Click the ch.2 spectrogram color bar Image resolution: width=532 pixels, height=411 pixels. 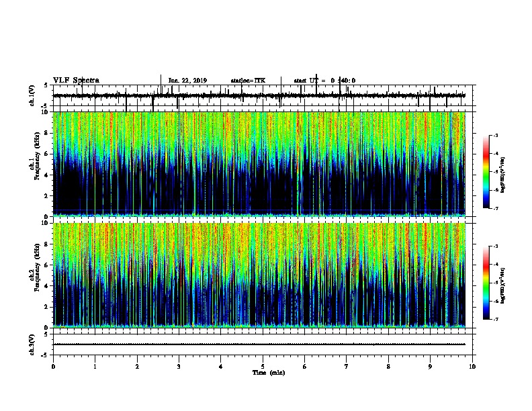pos(486,283)
